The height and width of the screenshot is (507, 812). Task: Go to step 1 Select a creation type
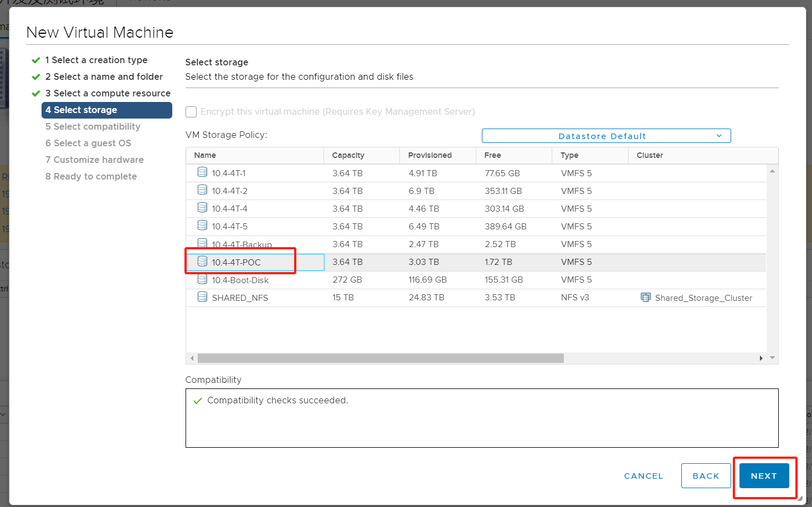96,60
